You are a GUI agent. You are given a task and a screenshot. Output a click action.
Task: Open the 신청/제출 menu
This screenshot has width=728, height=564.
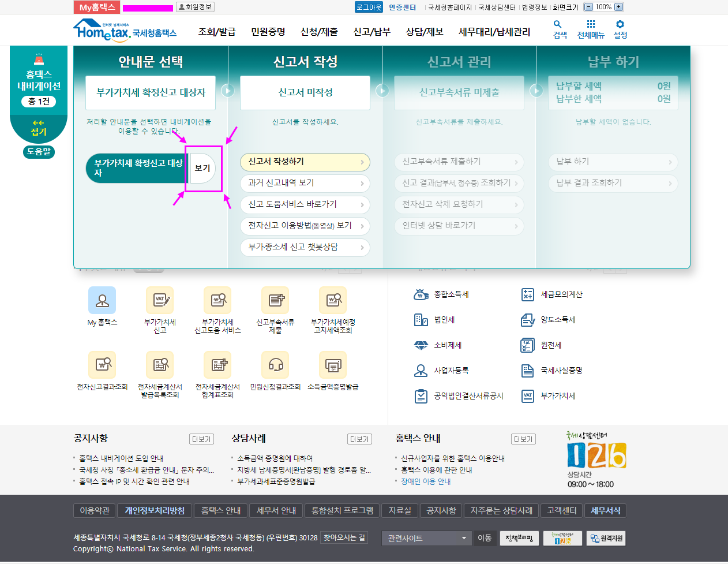click(x=319, y=32)
